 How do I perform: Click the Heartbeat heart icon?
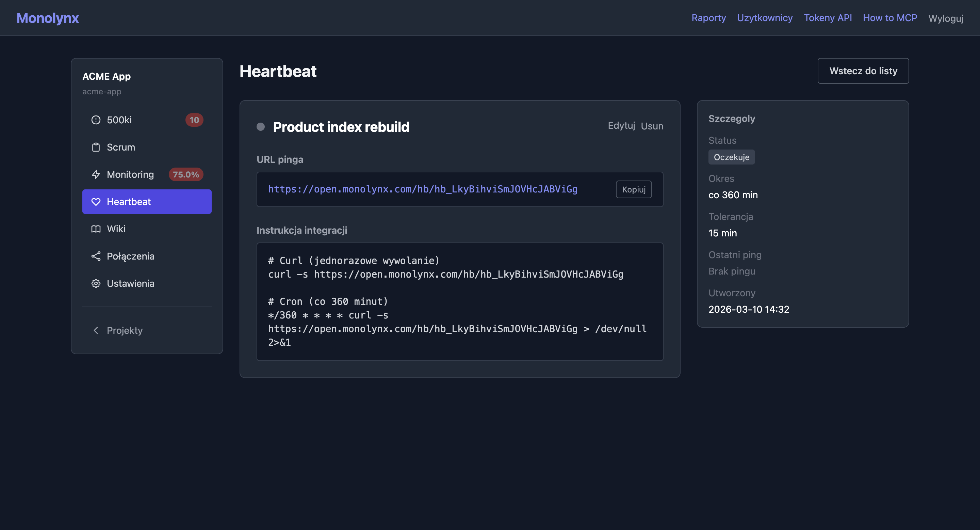click(x=96, y=201)
